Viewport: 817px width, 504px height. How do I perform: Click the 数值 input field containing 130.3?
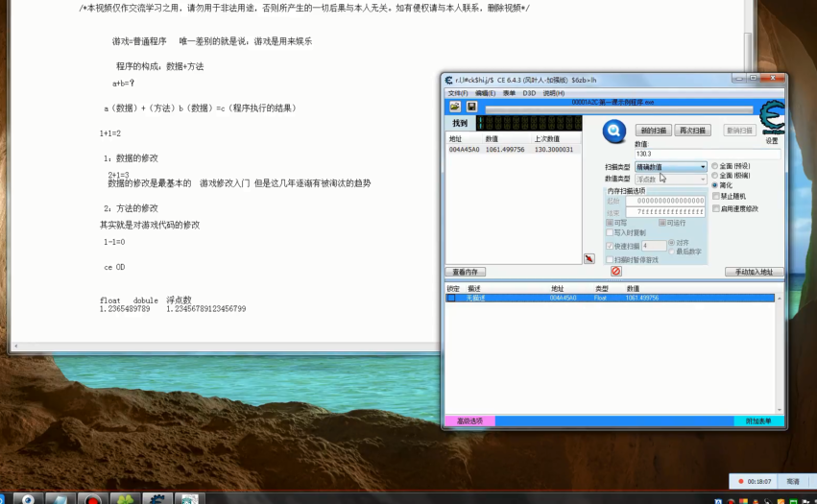(x=706, y=154)
